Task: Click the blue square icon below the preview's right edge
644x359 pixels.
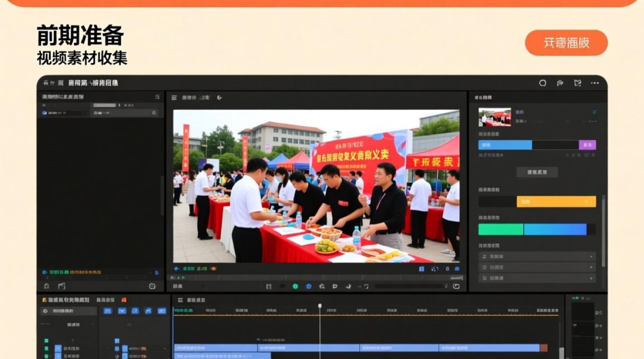Action: click(x=422, y=269)
